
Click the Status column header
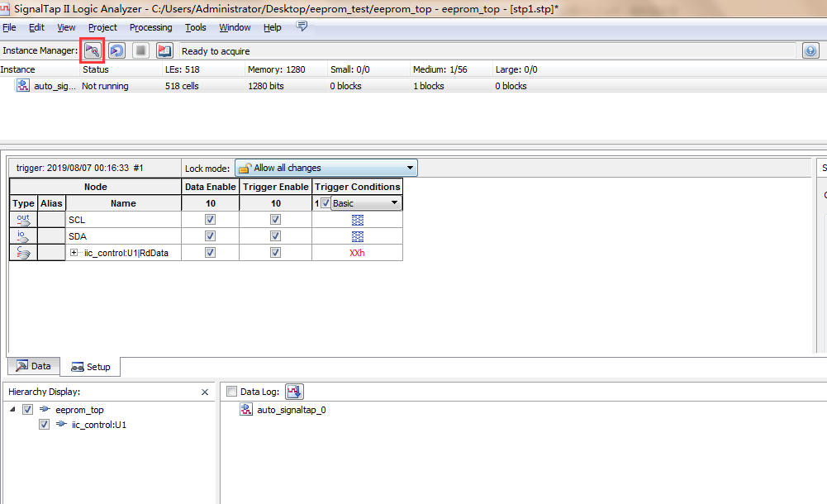click(96, 69)
